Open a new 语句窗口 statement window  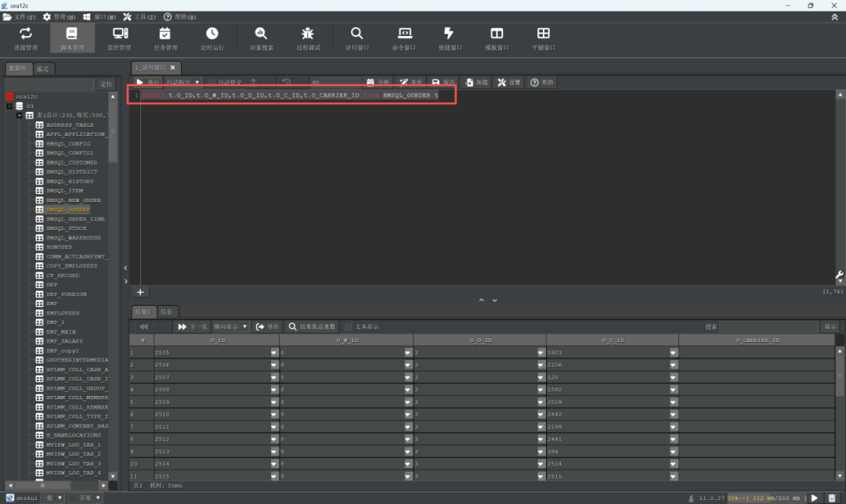tap(356, 38)
